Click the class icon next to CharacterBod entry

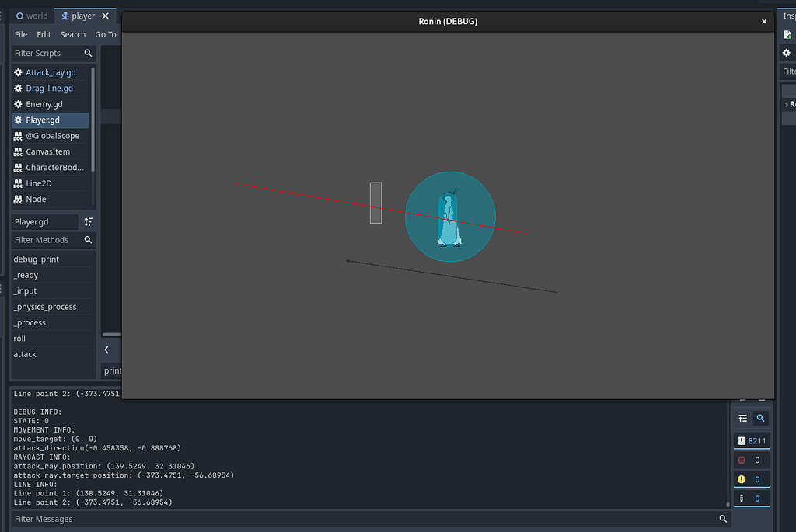17,167
